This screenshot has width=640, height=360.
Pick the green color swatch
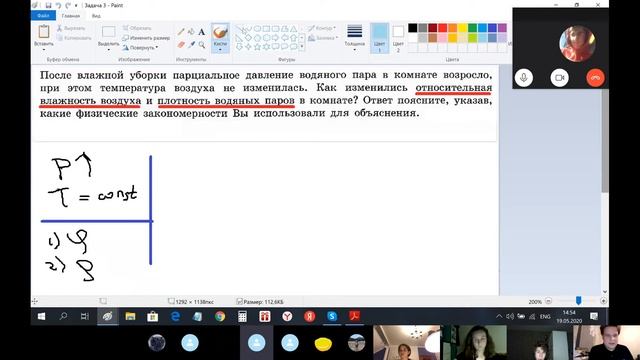[472, 28]
